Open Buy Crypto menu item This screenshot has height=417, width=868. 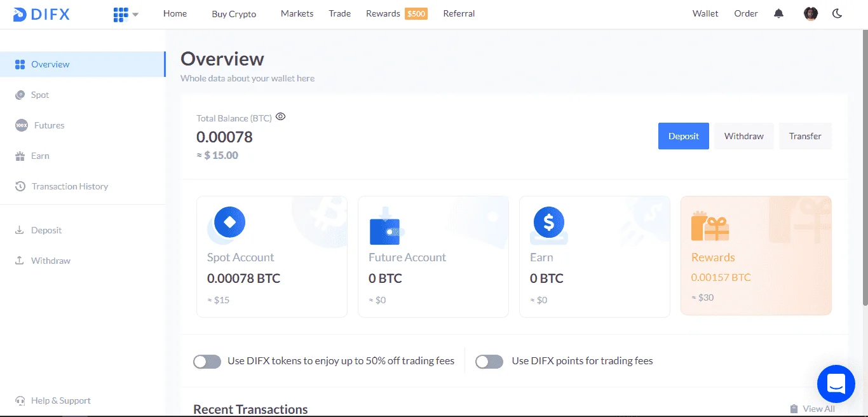pos(234,14)
